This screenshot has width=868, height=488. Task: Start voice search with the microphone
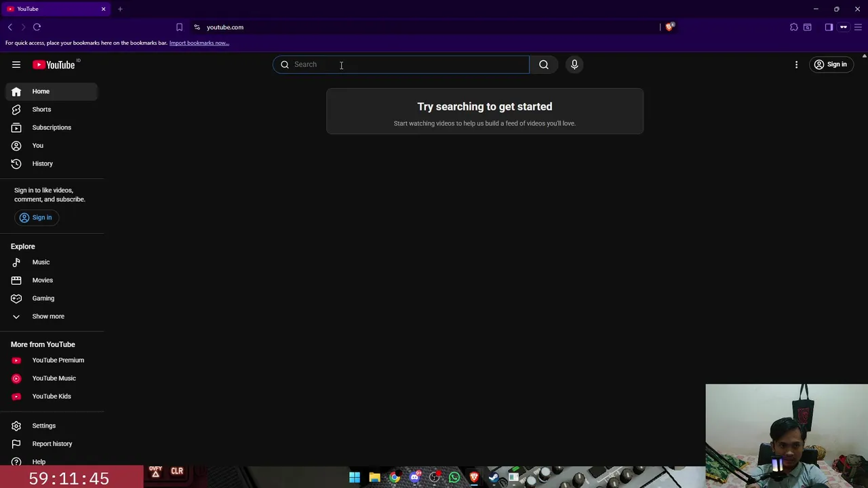[x=574, y=64]
